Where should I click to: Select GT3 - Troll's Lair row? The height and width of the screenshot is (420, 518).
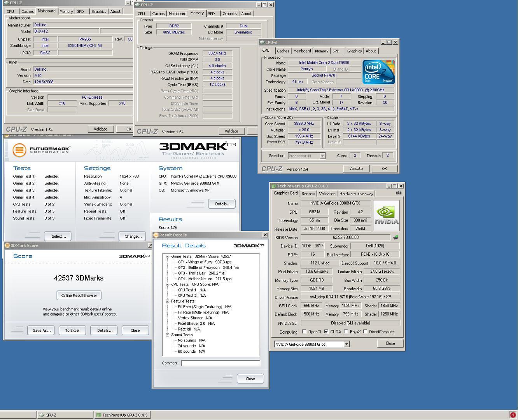pyautogui.click(x=201, y=273)
